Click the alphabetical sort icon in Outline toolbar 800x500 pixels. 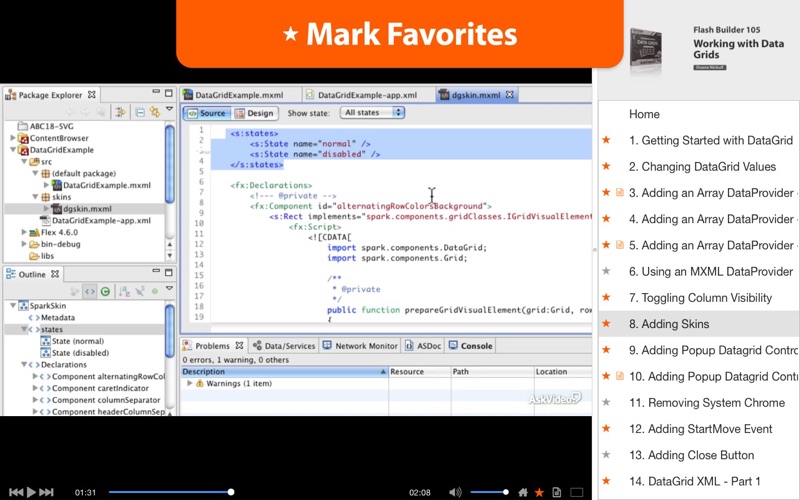(124, 291)
